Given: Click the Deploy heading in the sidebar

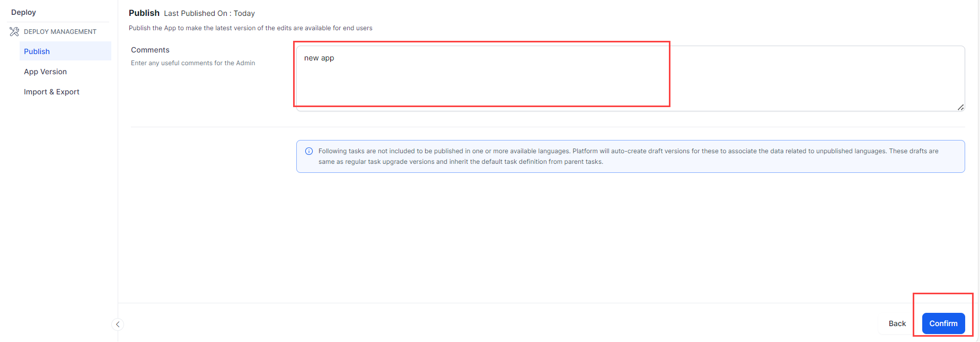Looking at the screenshot, I should click(23, 12).
